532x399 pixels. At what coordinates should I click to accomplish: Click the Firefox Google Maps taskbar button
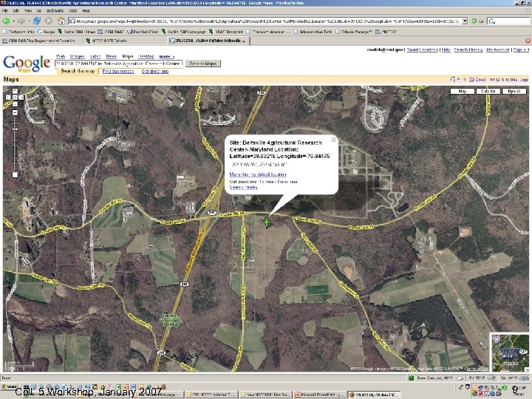coord(373,395)
